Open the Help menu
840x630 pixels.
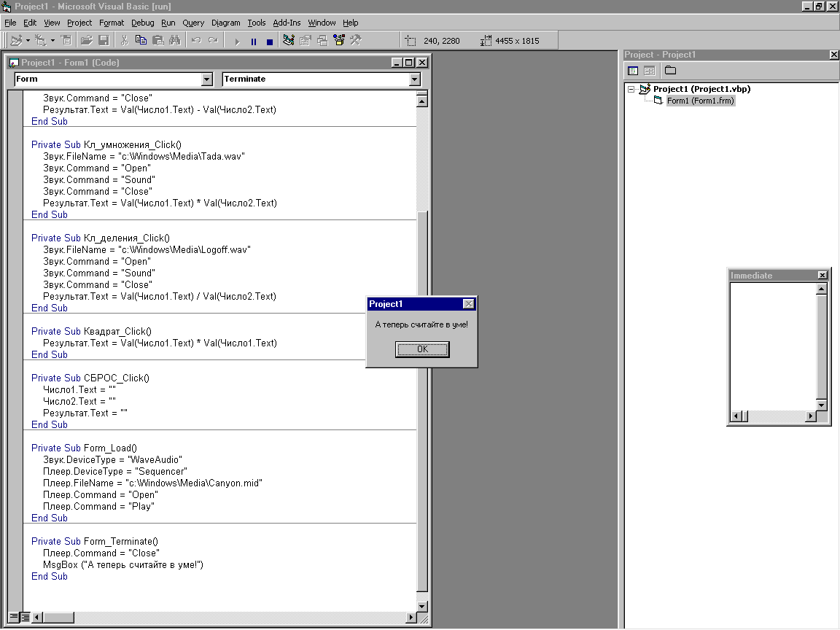tap(350, 23)
